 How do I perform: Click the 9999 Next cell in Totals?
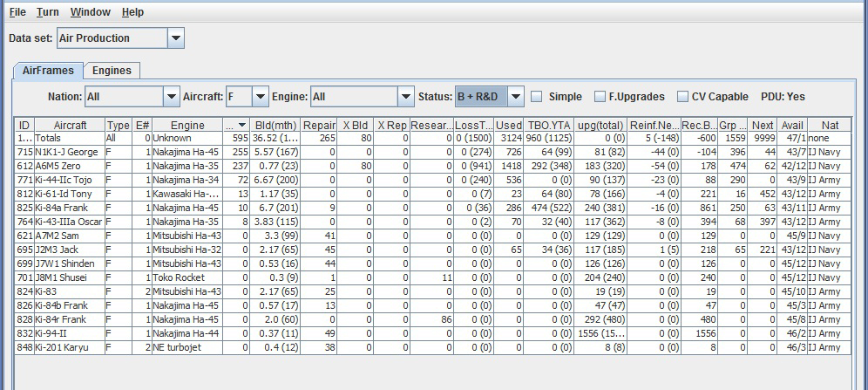[763, 138]
